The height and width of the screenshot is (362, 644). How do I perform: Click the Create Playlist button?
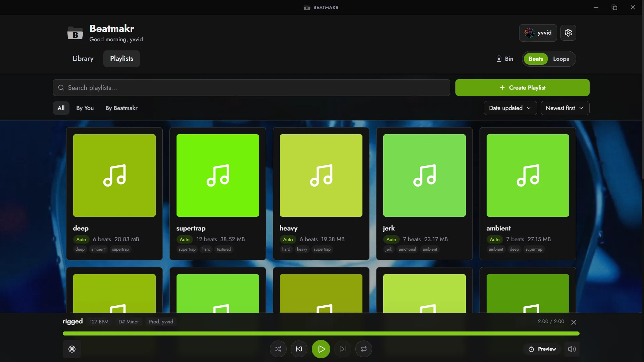tap(522, 88)
